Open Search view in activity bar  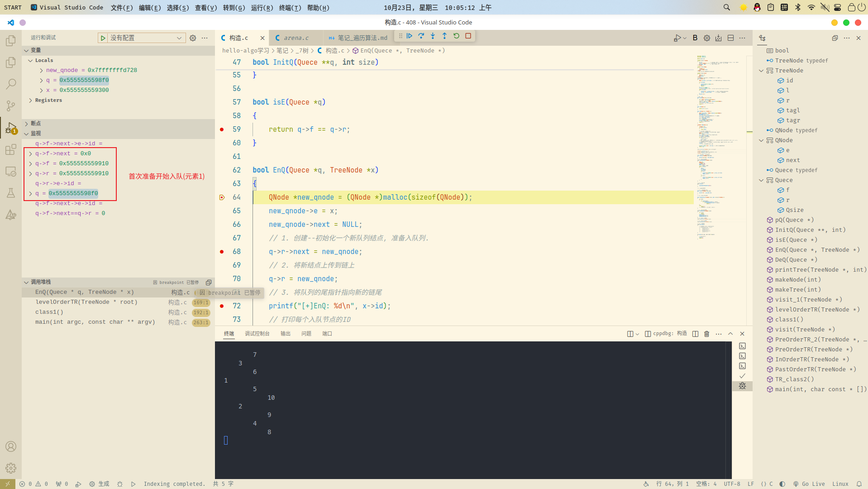pyautogui.click(x=11, y=84)
